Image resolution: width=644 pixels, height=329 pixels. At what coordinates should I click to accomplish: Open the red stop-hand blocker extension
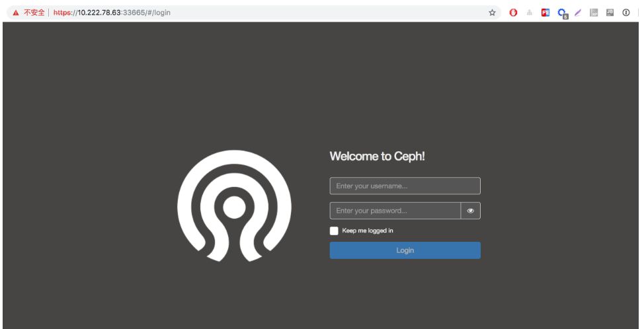pyautogui.click(x=513, y=13)
